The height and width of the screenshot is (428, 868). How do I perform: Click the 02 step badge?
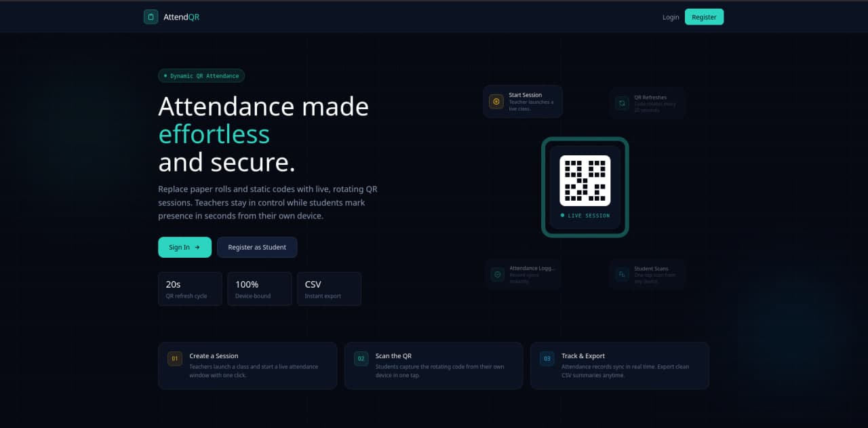[361, 358]
